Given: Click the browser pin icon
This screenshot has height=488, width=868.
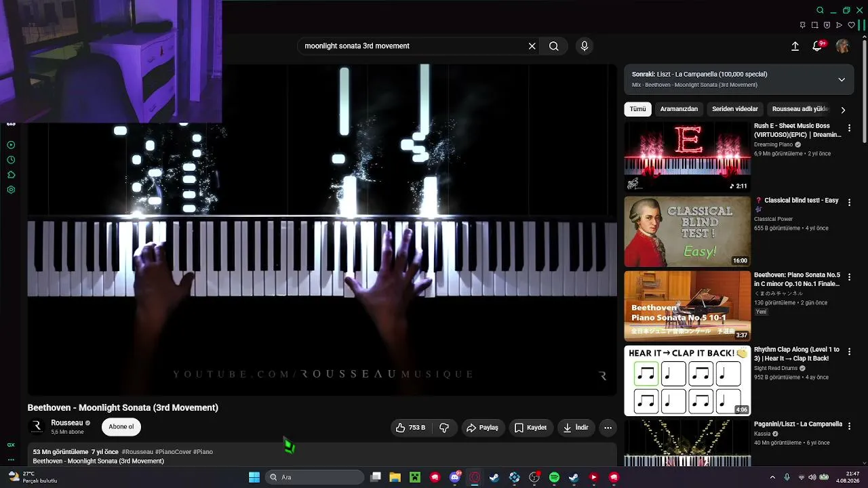Looking at the screenshot, I should tap(802, 25).
